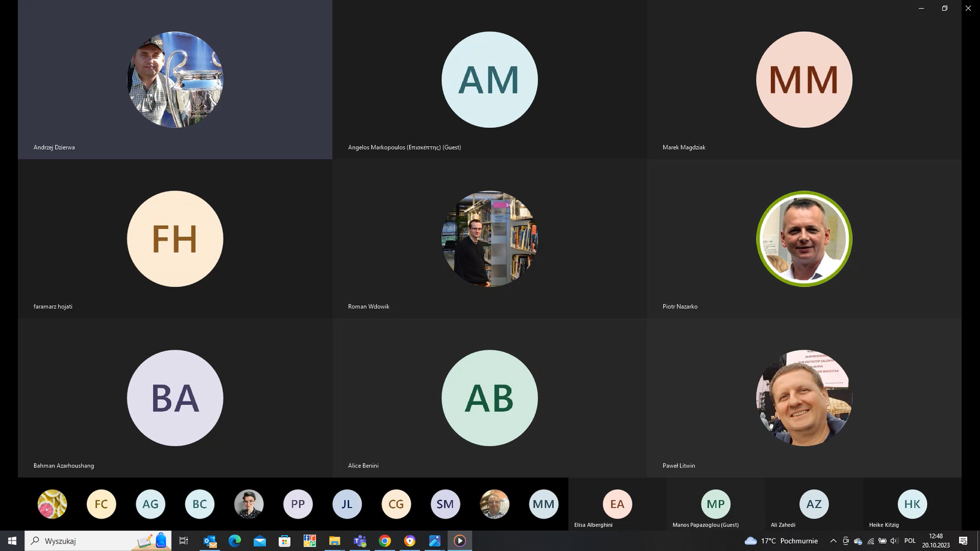Click Elisa Alberghini's EA avatar
The image size is (980, 551).
pyautogui.click(x=617, y=504)
